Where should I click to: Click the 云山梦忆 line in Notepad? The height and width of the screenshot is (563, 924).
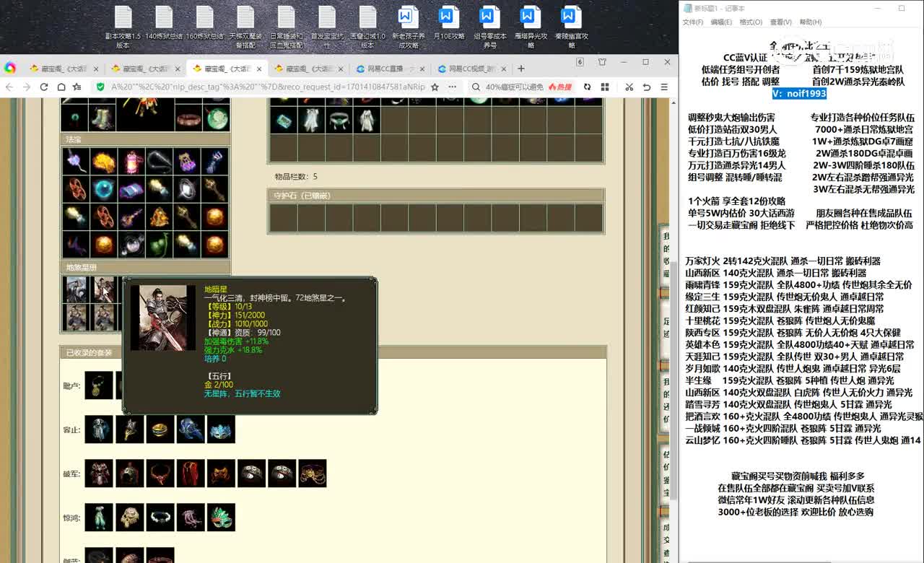(x=803, y=440)
